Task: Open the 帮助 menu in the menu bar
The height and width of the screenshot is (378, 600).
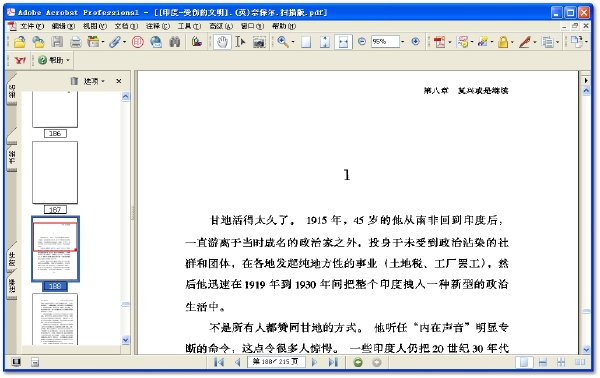Action: pyautogui.click(x=284, y=26)
